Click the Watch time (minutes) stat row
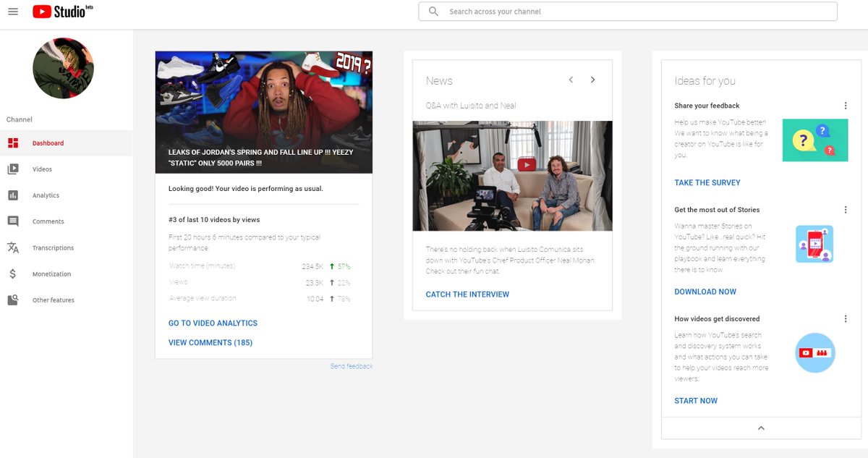This screenshot has width=868, height=458. [259, 266]
